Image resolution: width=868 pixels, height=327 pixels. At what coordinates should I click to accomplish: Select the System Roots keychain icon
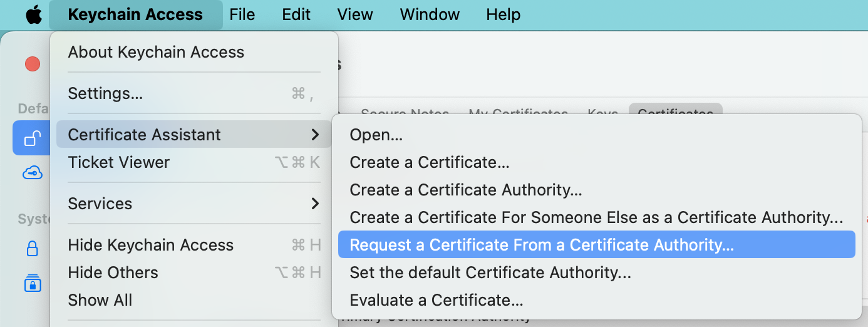click(x=32, y=284)
